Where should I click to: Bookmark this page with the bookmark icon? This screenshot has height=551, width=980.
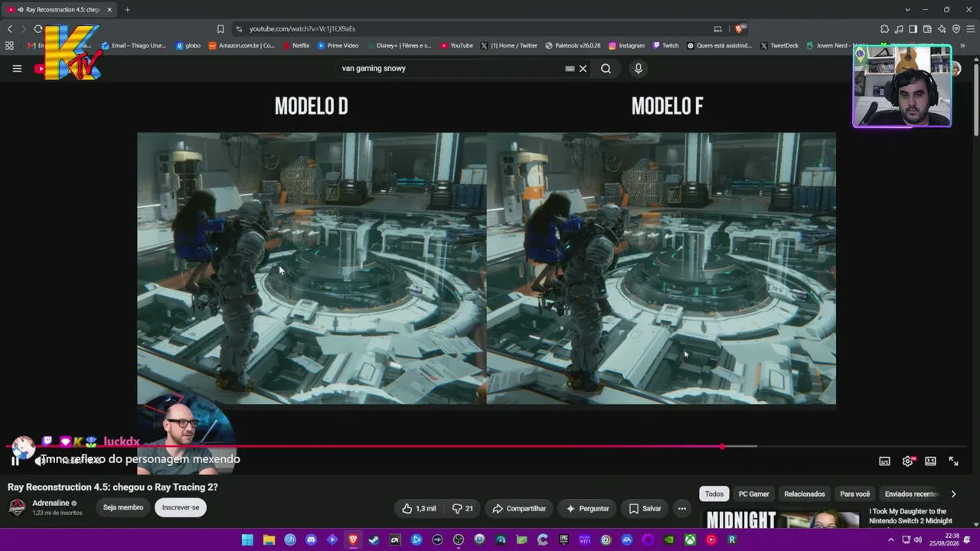[x=220, y=29]
